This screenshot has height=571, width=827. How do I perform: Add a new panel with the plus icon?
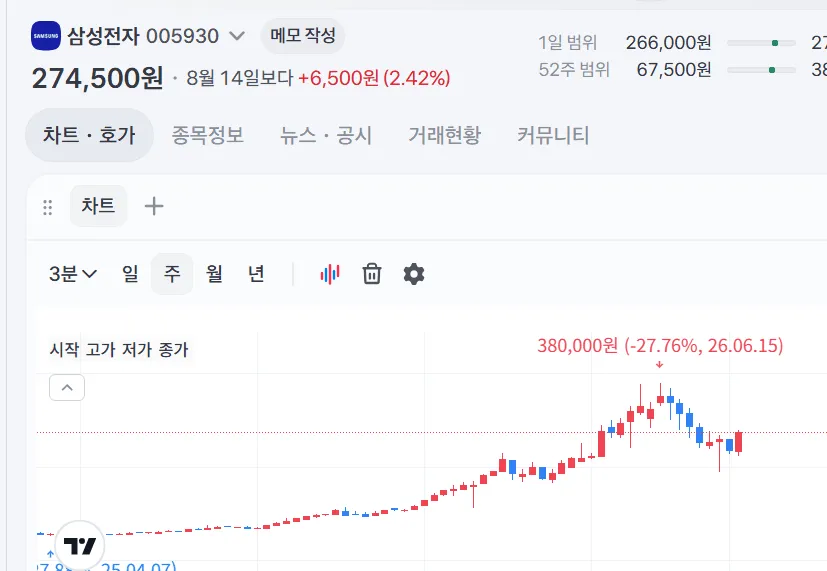[154, 206]
